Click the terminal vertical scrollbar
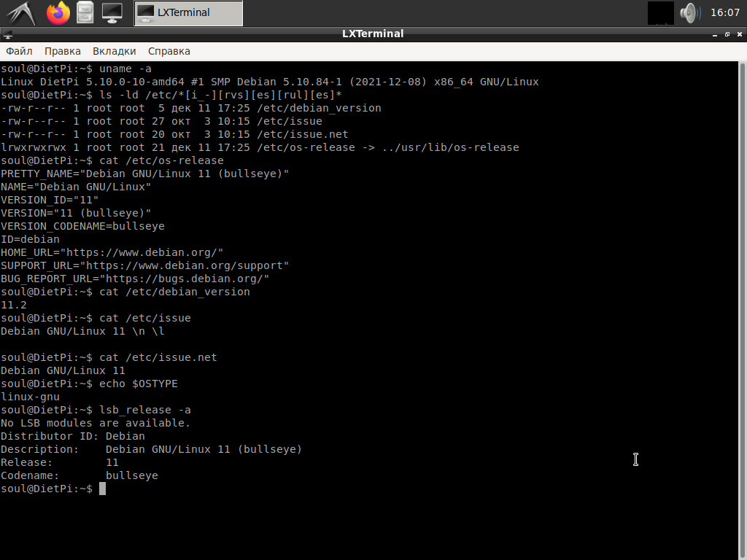 (x=742, y=311)
